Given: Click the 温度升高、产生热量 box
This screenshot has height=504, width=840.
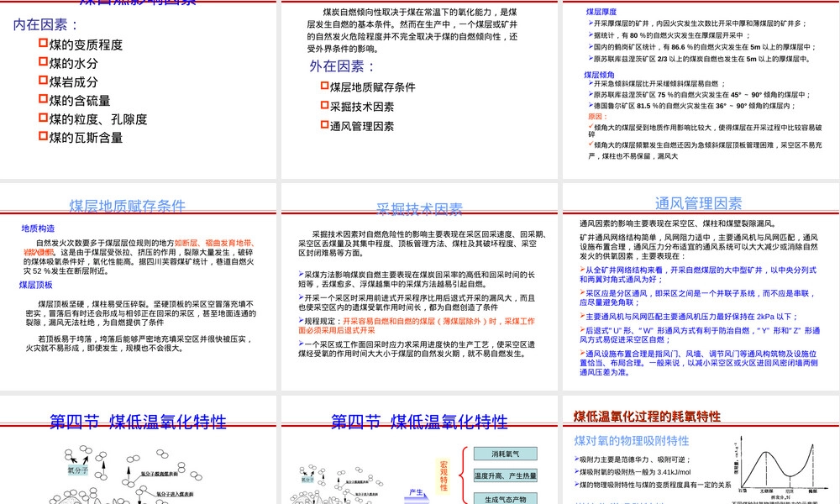Looking at the screenshot, I should point(505,475).
